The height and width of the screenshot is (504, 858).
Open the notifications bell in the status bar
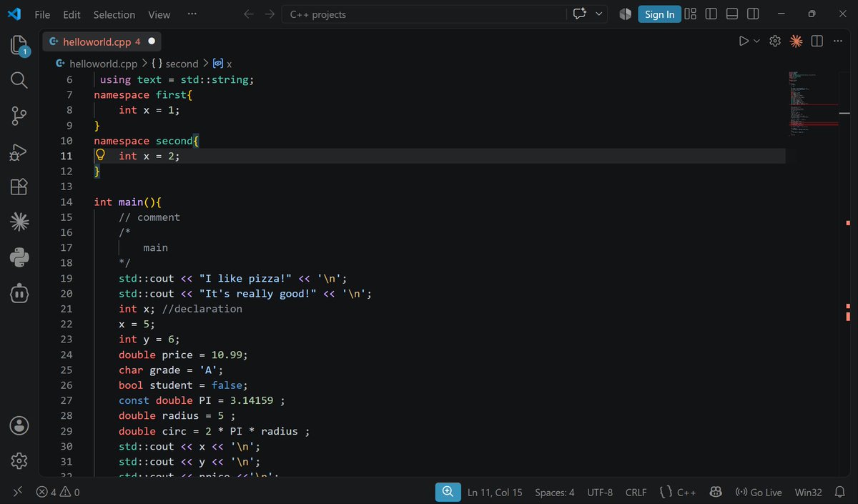click(x=838, y=492)
